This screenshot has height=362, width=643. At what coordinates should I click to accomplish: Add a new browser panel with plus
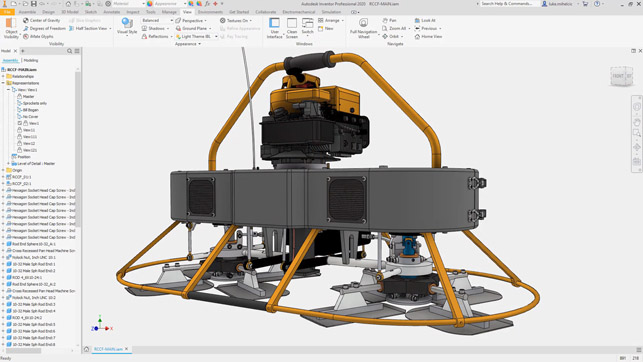pos(23,51)
